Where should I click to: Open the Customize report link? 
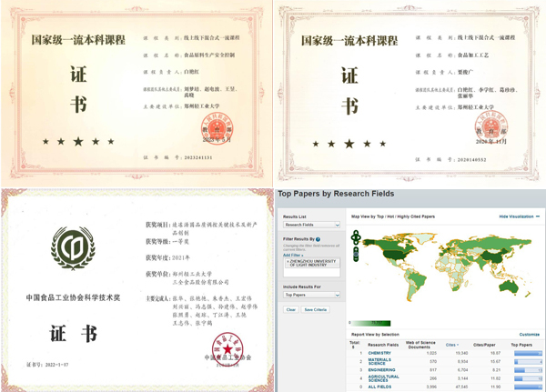point(529,335)
